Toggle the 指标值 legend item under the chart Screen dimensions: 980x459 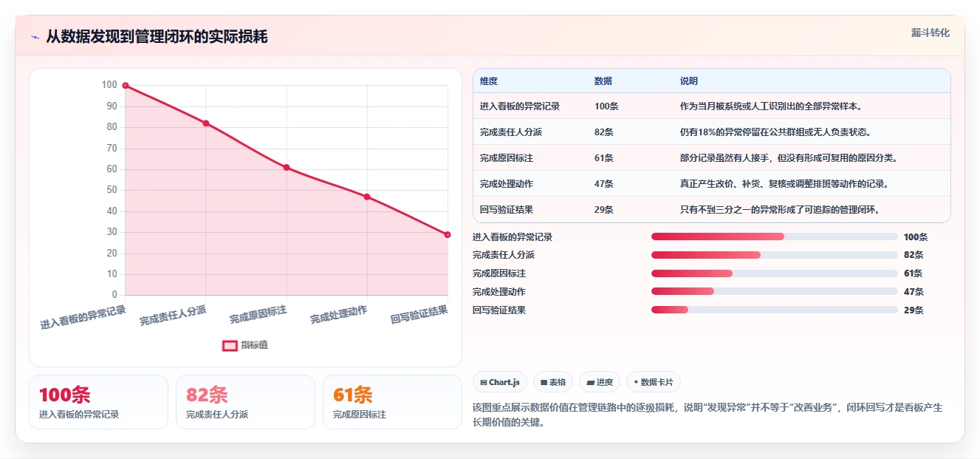pos(246,345)
